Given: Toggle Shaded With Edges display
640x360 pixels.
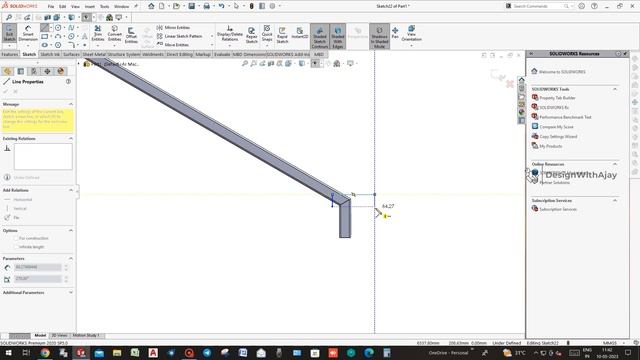Looking at the screenshot, I should coord(338,36).
